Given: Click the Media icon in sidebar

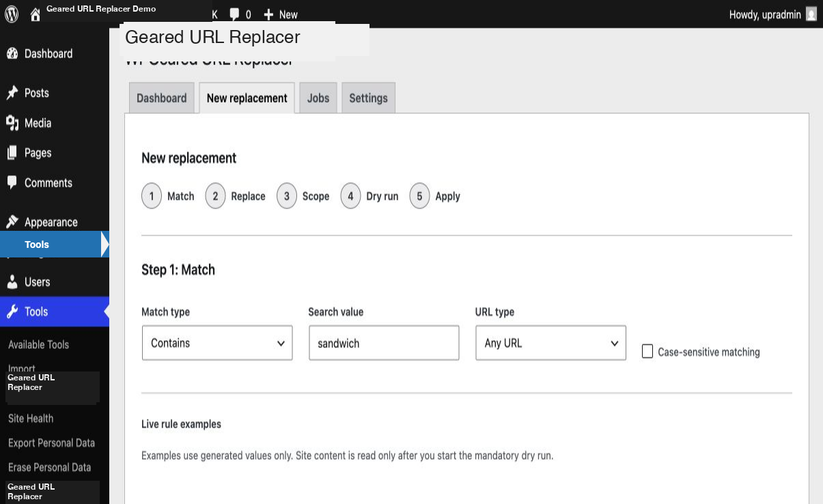Looking at the screenshot, I should pos(12,123).
